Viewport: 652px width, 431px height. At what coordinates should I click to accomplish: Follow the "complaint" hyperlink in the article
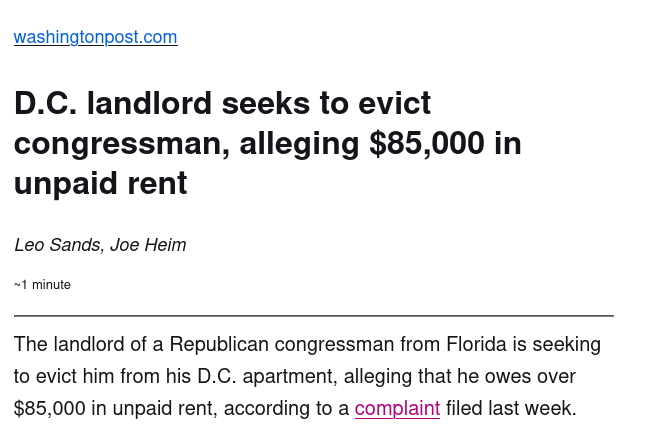coord(397,409)
